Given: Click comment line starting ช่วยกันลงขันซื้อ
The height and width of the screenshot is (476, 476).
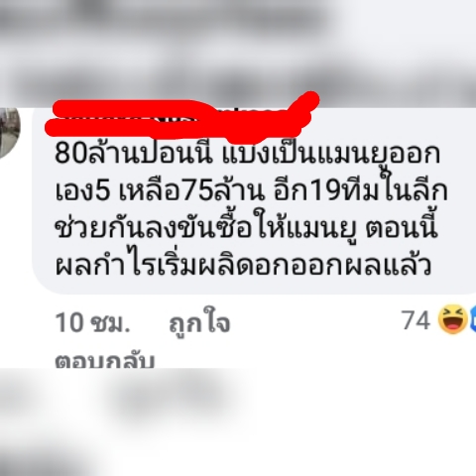Looking at the screenshot, I should pyautogui.click(x=246, y=227).
